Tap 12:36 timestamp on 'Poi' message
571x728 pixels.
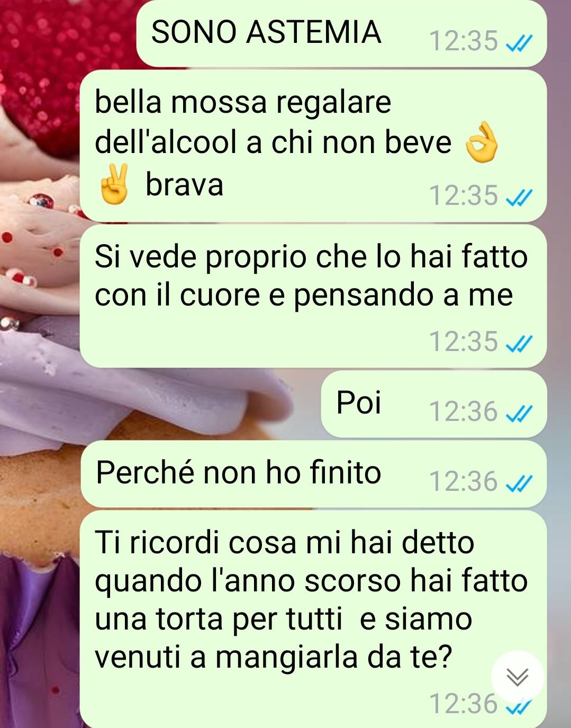click(463, 412)
